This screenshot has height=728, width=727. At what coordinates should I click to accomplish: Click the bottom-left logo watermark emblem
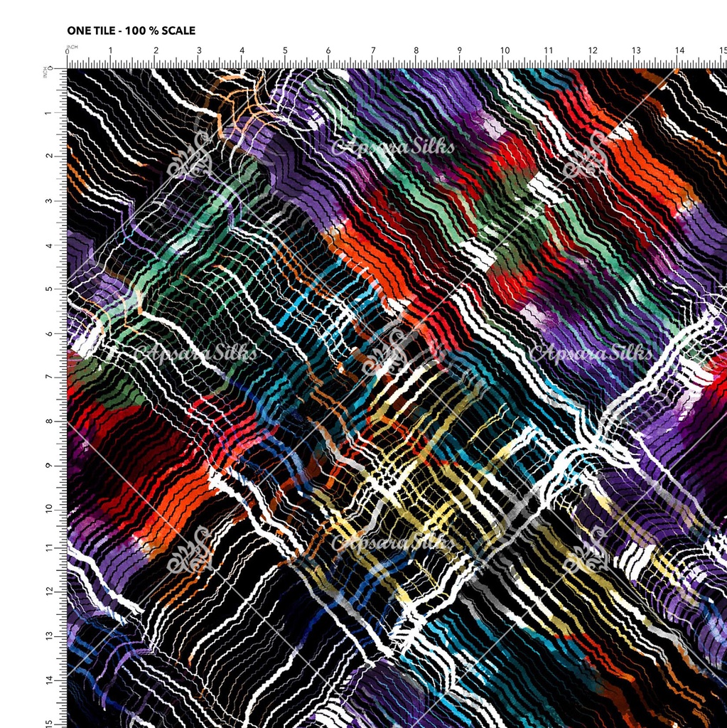pyautogui.click(x=190, y=550)
